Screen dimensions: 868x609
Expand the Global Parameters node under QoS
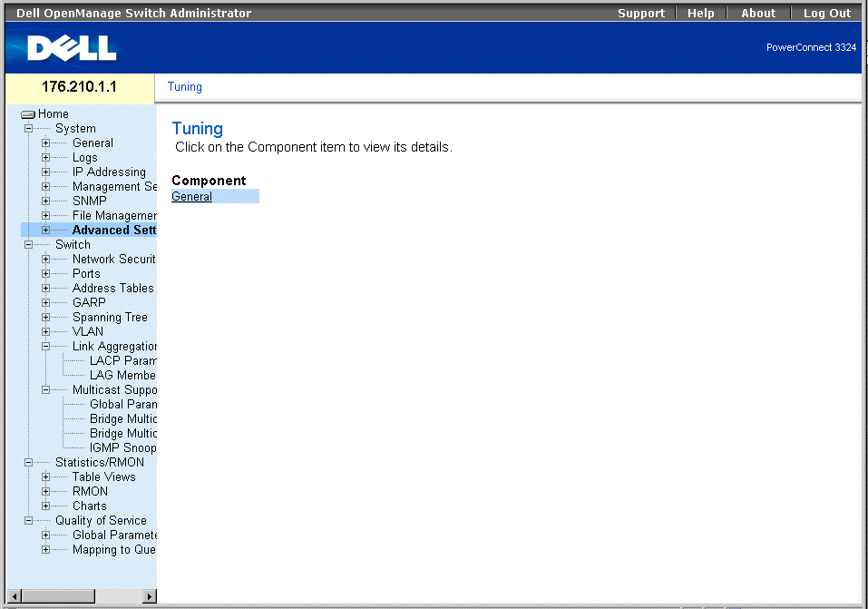(x=46, y=535)
